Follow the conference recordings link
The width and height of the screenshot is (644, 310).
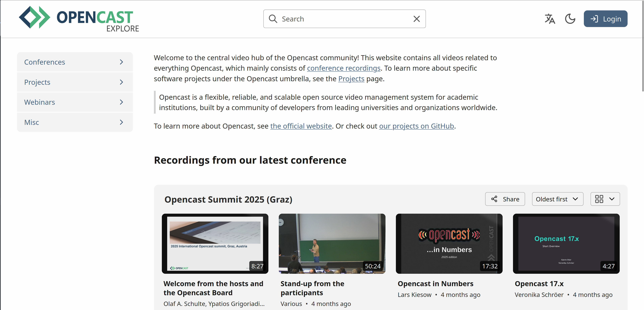pos(343,68)
